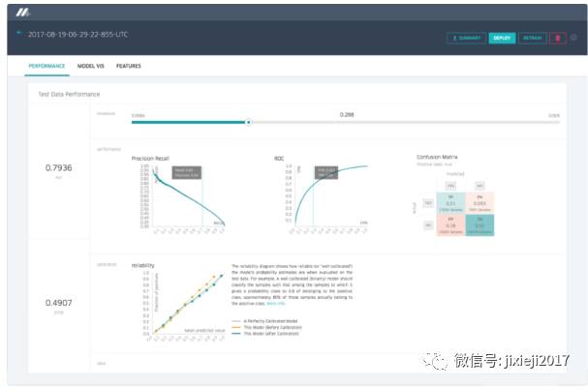Click the 0.7936 AUC value
This screenshot has height=387, width=588.
point(58,167)
